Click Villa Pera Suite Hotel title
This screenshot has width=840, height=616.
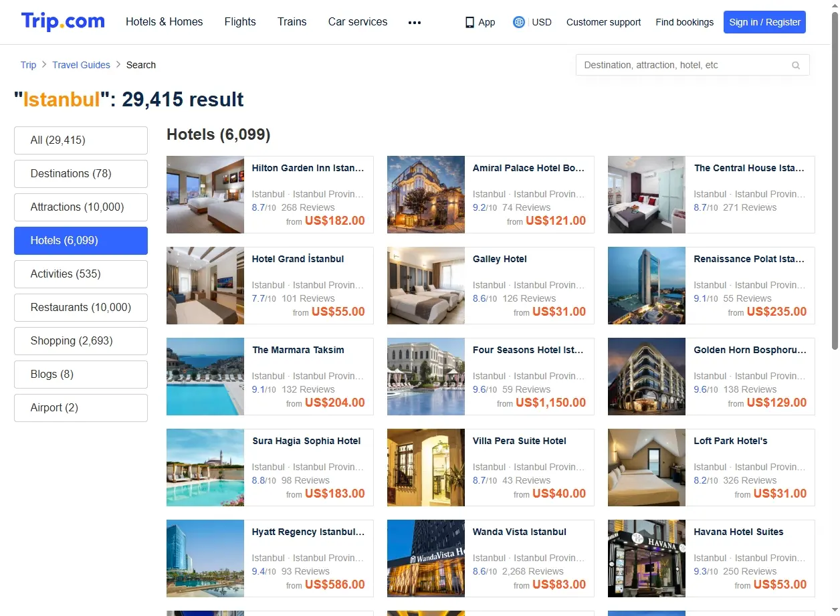pos(520,441)
